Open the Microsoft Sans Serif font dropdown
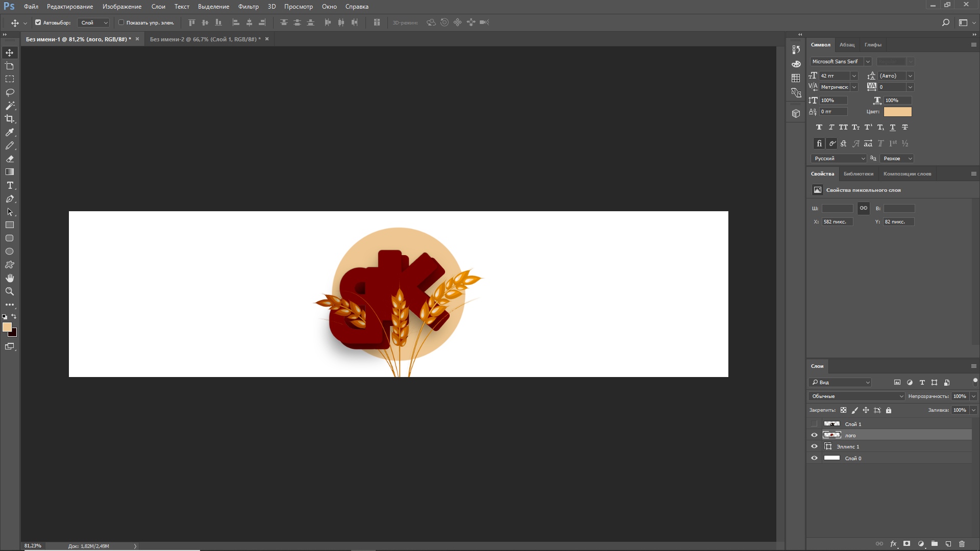The width and height of the screenshot is (980, 551). [x=867, y=61]
